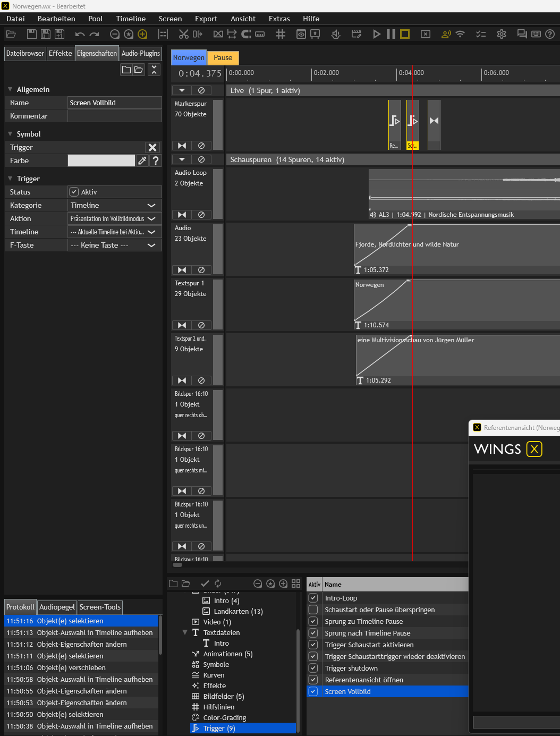Open the Kategorie dropdown showing Timeline
The image size is (560, 736).
114,205
